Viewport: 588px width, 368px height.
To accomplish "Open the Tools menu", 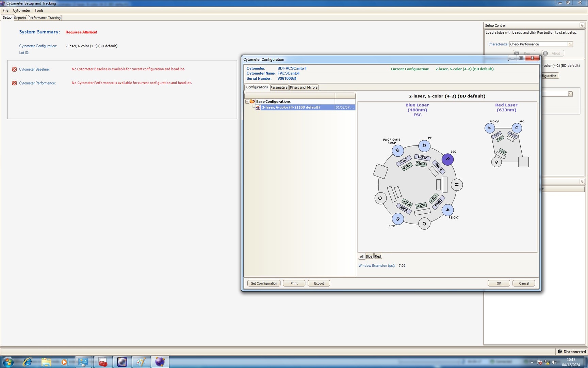I will coord(39,11).
